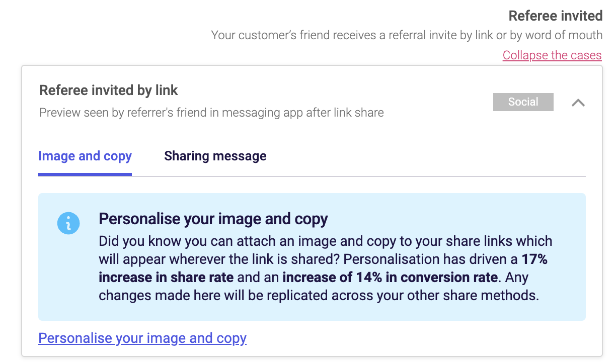Click the Referee invited by link title
This screenshot has height=364, width=616.
tap(109, 90)
